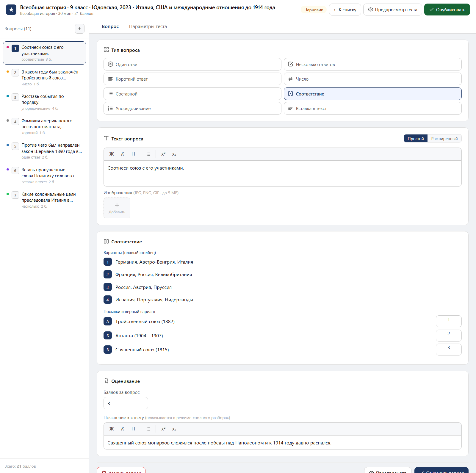This screenshot has height=473, width=476.
Task: Add a new question with plus button
Action: click(x=79, y=29)
